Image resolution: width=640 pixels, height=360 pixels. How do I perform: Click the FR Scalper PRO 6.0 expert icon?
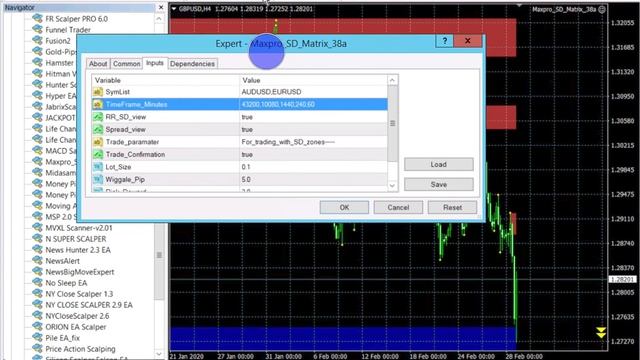click(38, 18)
